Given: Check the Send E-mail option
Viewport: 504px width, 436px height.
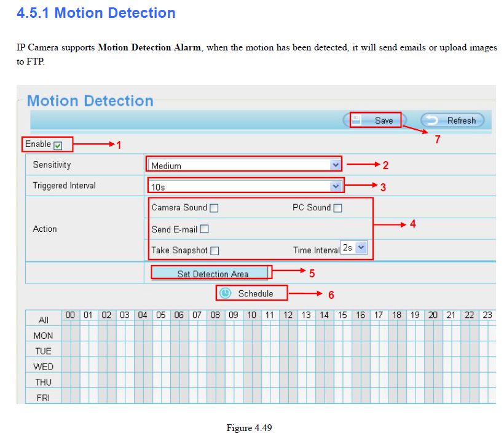Looking at the screenshot, I should [x=205, y=229].
